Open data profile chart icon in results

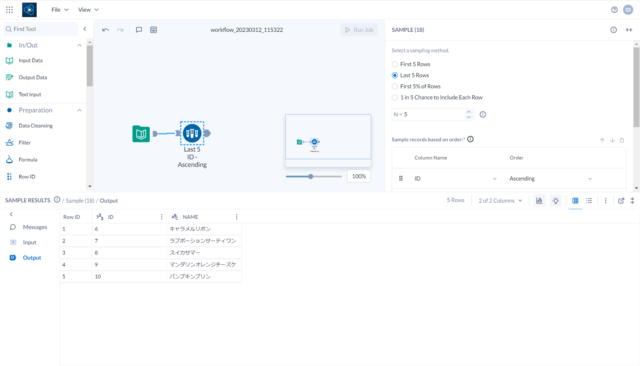(x=539, y=200)
